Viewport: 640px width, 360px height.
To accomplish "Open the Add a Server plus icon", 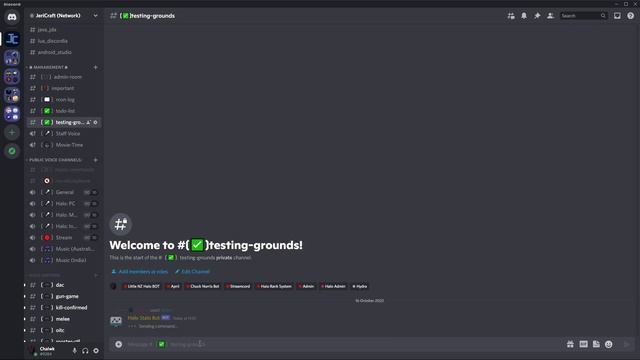I will pos(12,132).
